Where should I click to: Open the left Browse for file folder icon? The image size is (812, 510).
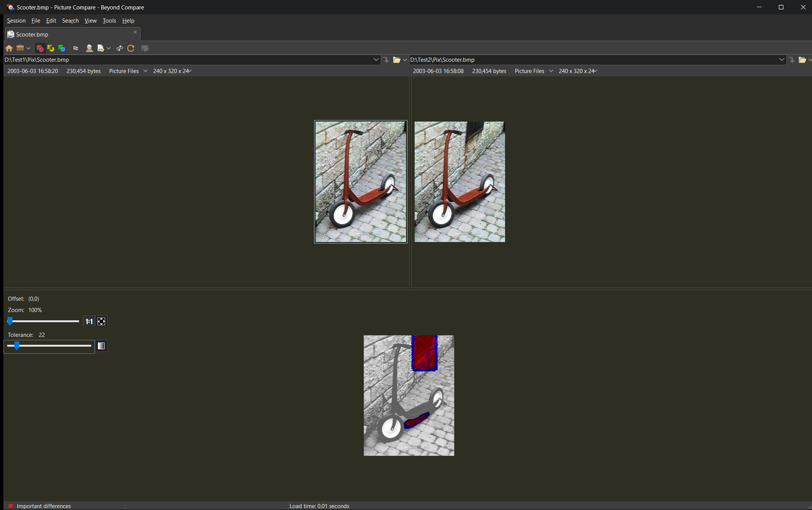click(397, 60)
